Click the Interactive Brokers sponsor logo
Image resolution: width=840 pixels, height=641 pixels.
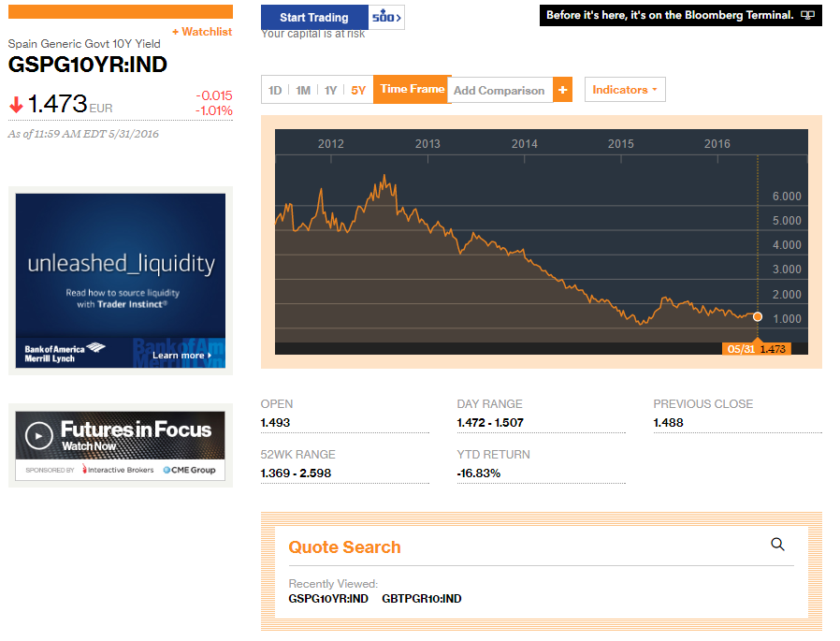pyautogui.click(x=118, y=470)
